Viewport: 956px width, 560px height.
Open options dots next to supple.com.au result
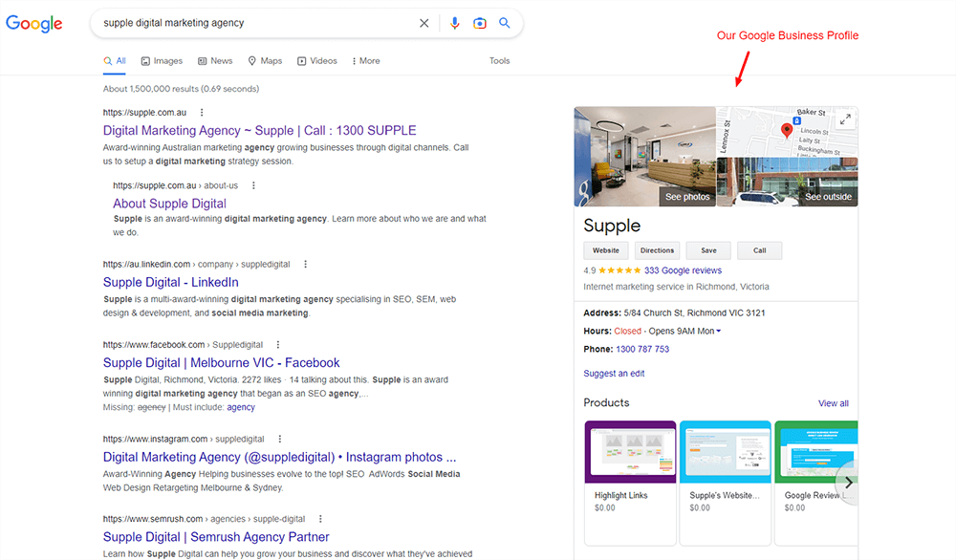(202, 112)
